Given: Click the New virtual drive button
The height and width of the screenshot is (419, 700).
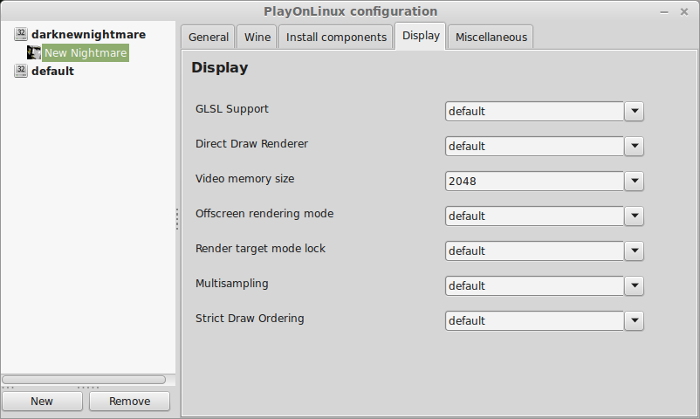Looking at the screenshot, I should pos(42,401).
